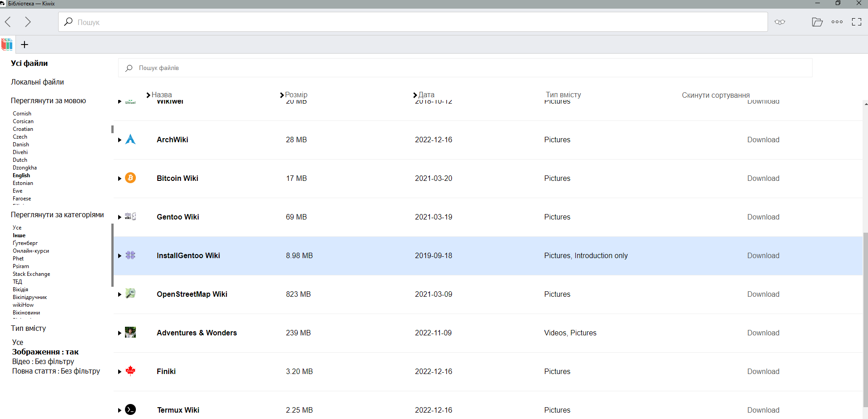Open the reading list glasses icon

780,22
